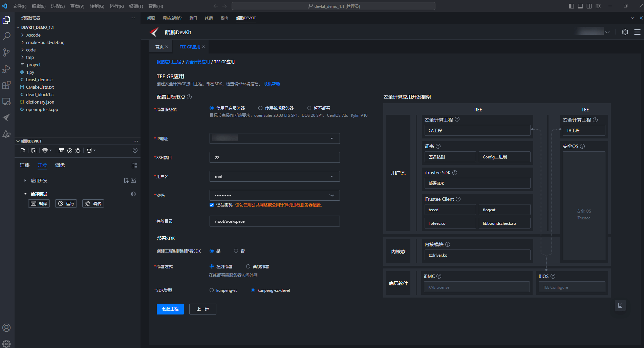This screenshot has width=644, height=348.
Task: Open the Explorer view in the activity bar
Action: click(6, 20)
